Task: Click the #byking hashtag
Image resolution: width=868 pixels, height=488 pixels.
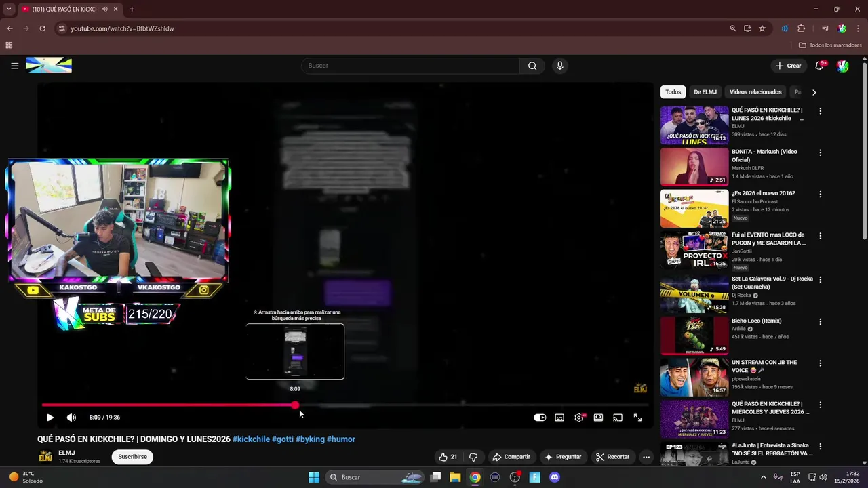Action: coord(310,439)
